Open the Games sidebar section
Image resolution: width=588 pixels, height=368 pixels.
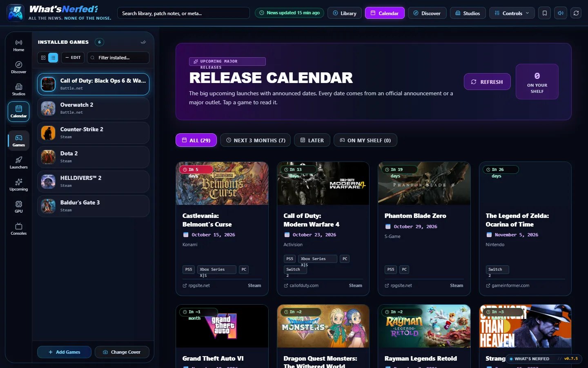[x=18, y=141]
